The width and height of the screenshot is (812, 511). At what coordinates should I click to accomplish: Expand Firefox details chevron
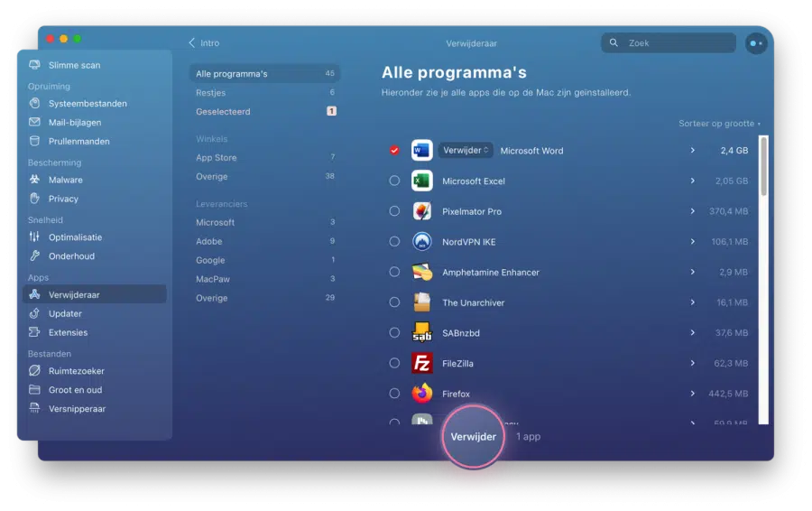[692, 394]
